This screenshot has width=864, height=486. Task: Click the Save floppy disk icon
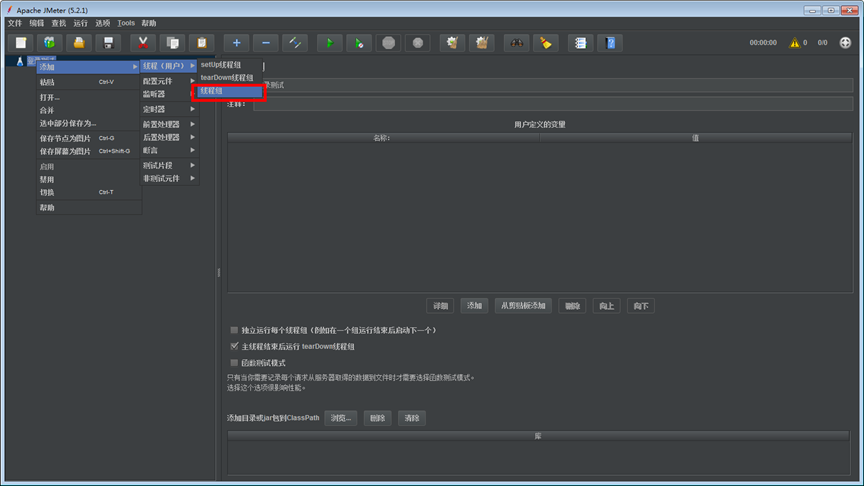(x=109, y=43)
